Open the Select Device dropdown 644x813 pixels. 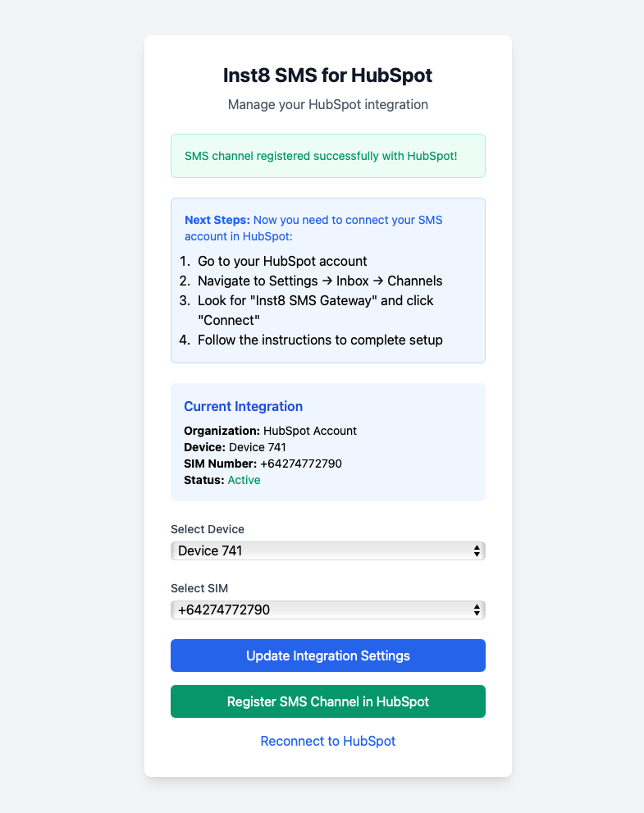(x=328, y=550)
